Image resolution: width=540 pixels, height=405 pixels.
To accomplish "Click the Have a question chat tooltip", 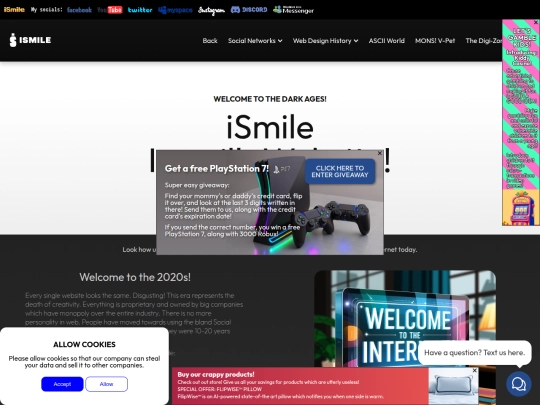I will (x=475, y=353).
